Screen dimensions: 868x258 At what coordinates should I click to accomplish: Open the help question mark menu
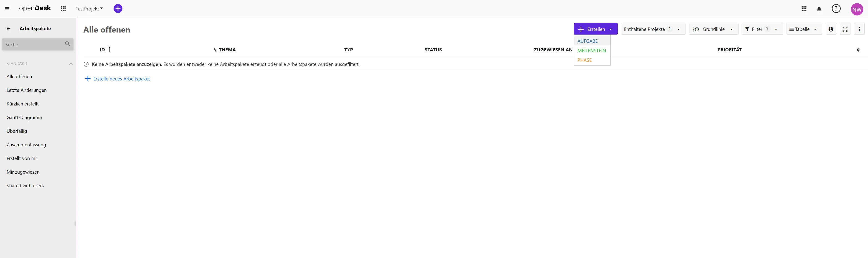coord(836,9)
